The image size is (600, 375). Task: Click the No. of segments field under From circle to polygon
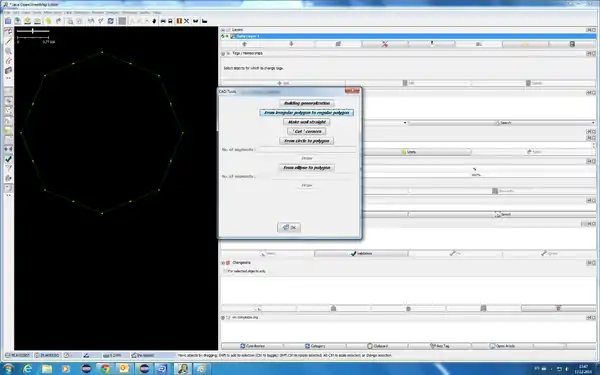[307, 150]
